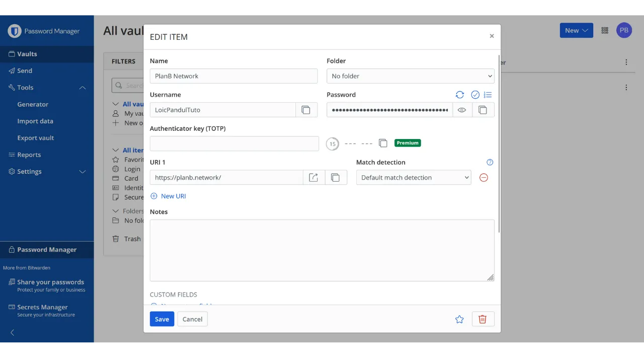Launch the planb.network URI
The width and height of the screenshot is (644, 358).
(x=313, y=177)
